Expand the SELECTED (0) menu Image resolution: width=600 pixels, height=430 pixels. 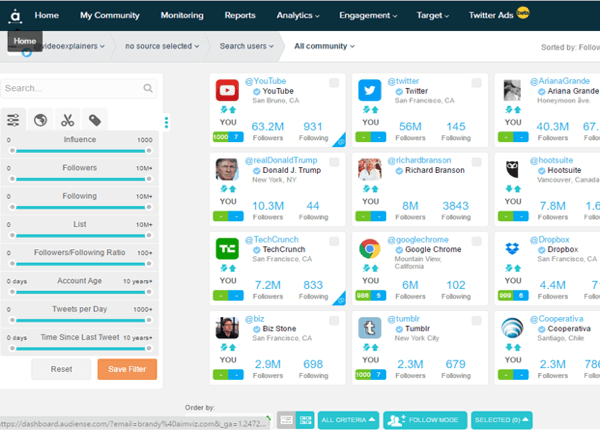click(x=502, y=420)
